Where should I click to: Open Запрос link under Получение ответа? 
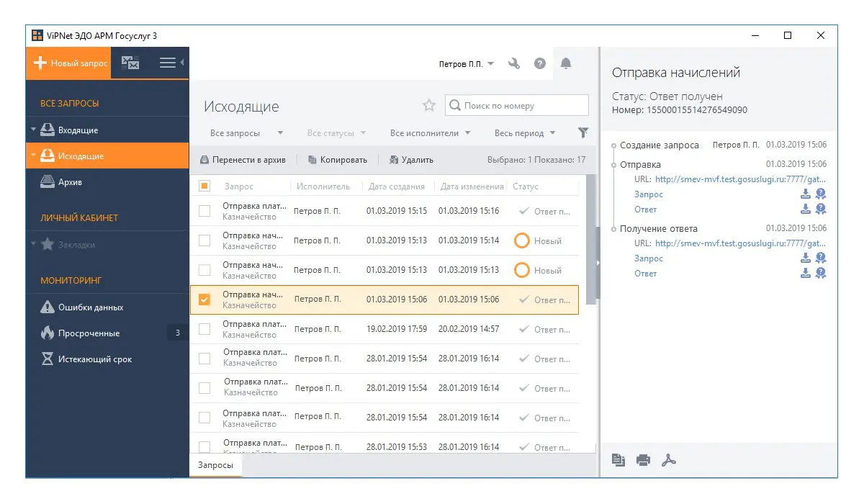pyautogui.click(x=649, y=258)
